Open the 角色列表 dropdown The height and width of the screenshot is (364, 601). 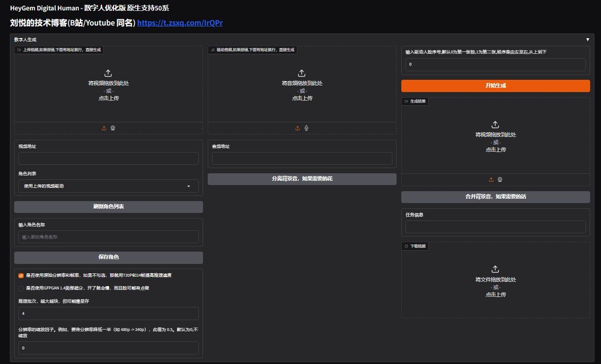108,186
